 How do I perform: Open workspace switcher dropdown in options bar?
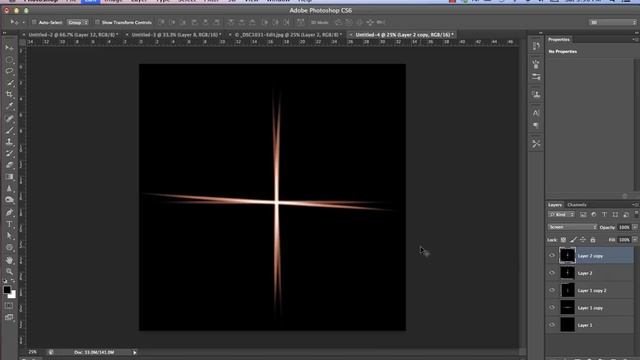(x=613, y=22)
